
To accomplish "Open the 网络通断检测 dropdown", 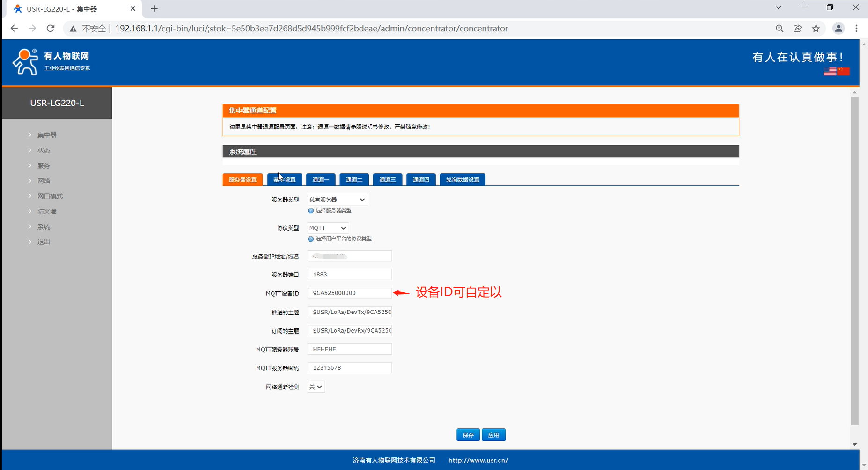I will tap(316, 387).
